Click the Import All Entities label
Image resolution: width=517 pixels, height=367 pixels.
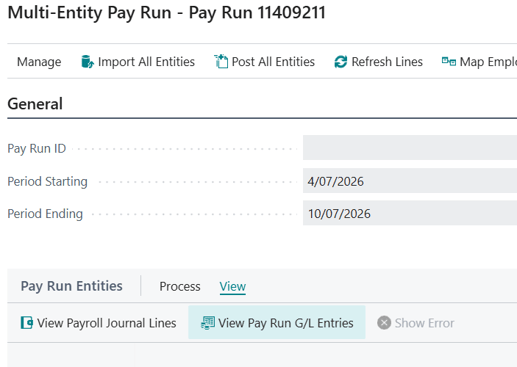pos(146,62)
